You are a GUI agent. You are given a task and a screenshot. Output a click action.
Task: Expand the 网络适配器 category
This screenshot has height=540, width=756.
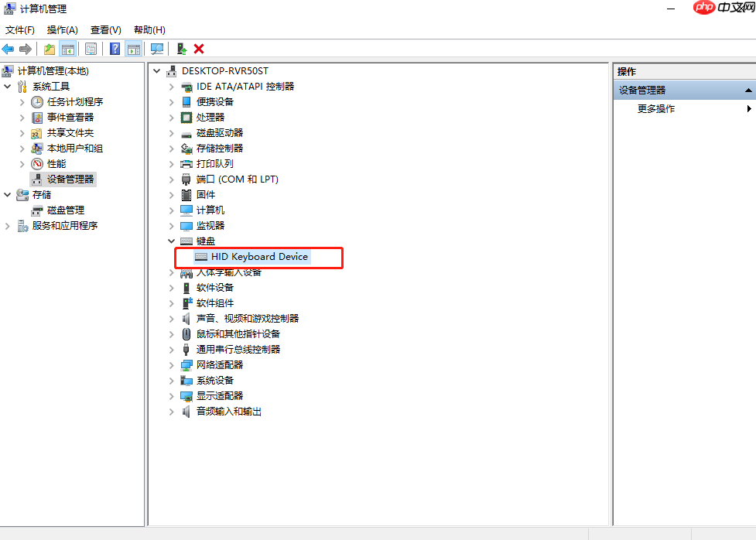click(x=171, y=364)
